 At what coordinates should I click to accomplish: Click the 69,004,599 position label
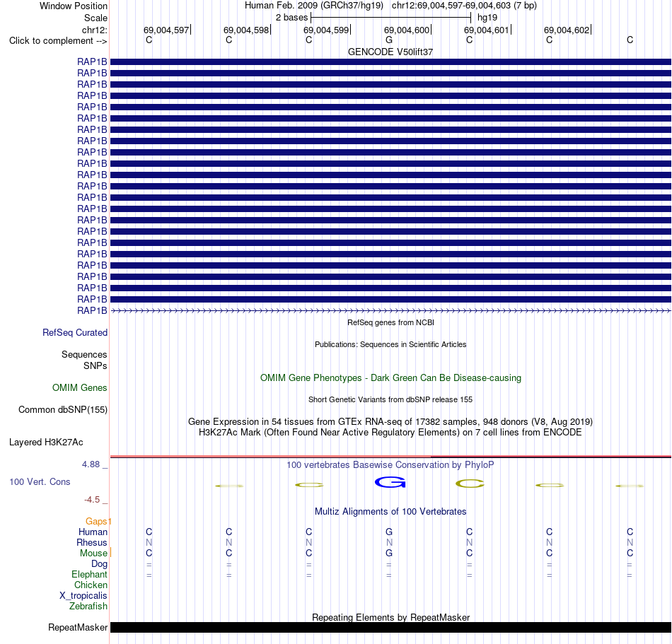click(326, 30)
